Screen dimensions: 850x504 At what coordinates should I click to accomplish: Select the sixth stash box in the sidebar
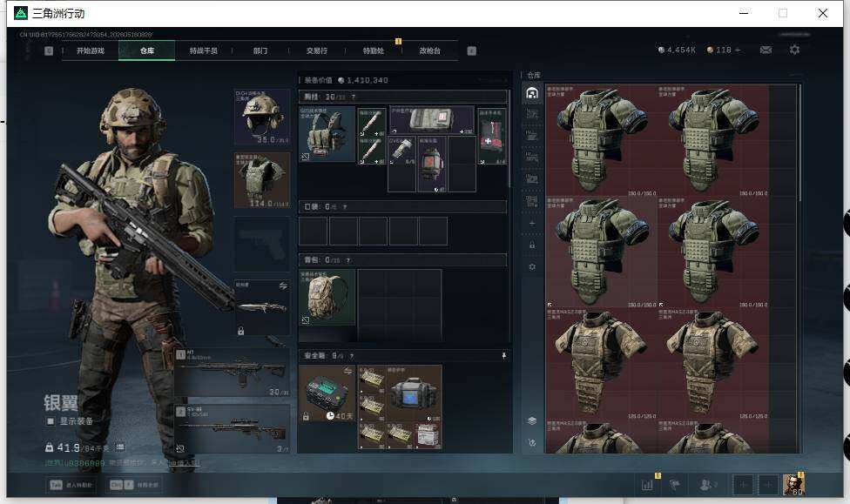(x=532, y=201)
